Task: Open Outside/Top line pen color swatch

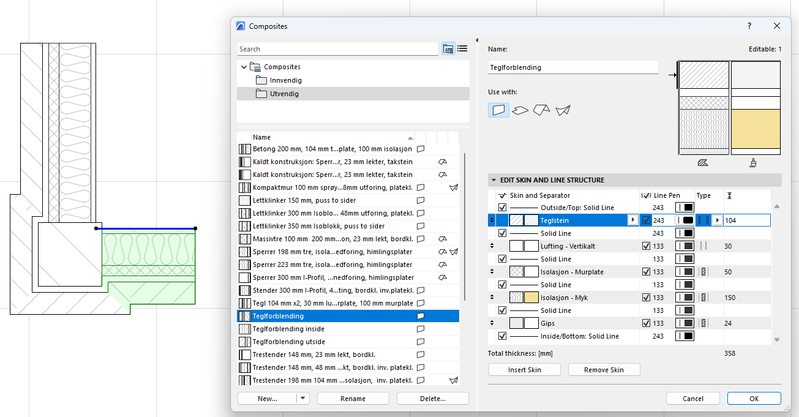Action: pyautogui.click(x=685, y=208)
